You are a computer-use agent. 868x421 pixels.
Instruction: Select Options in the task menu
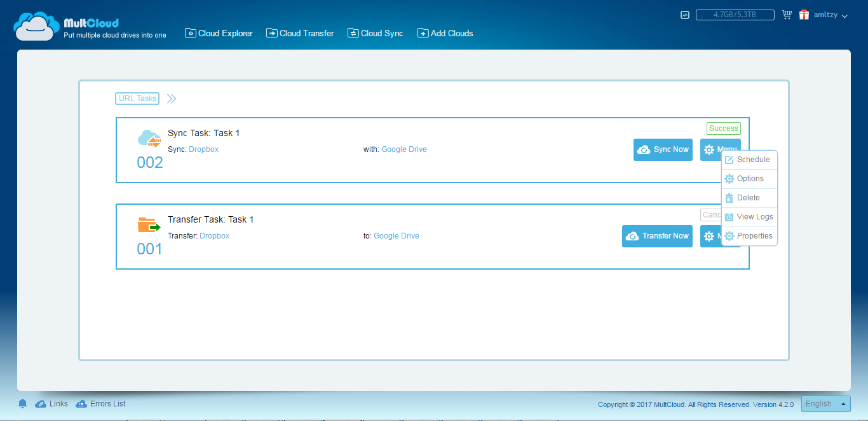point(749,179)
